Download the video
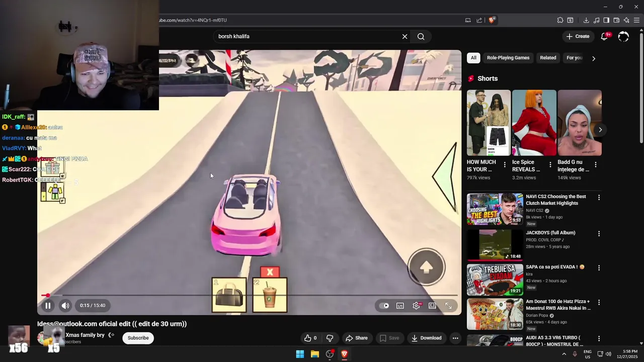Screen dimensions: 644x362 click(427, 338)
